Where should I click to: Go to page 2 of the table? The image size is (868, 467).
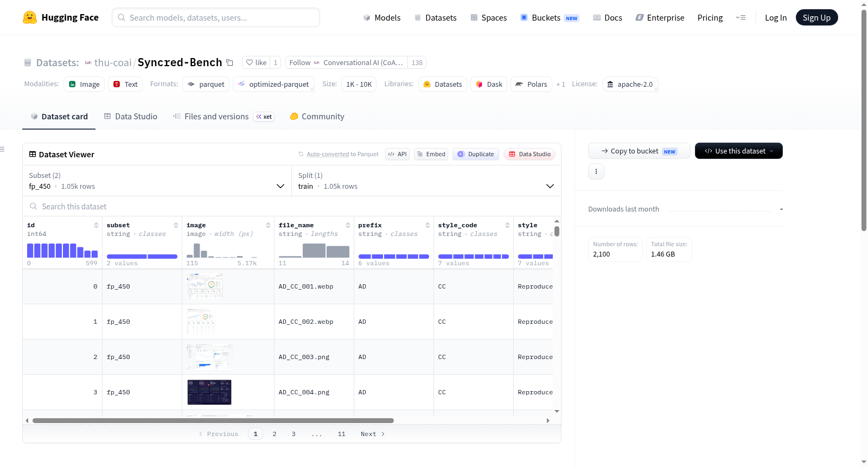pos(275,434)
